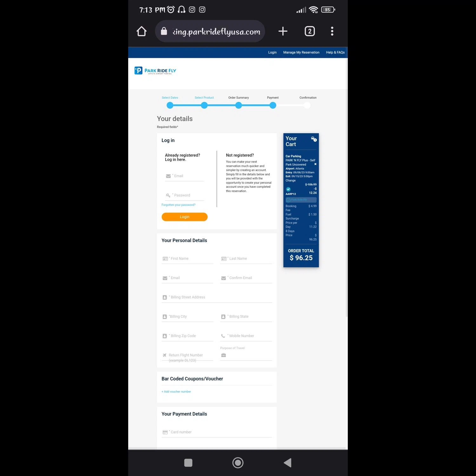Click the Park Ride Fly discount tag in cart
476x476 pixels.
tap(301, 200)
